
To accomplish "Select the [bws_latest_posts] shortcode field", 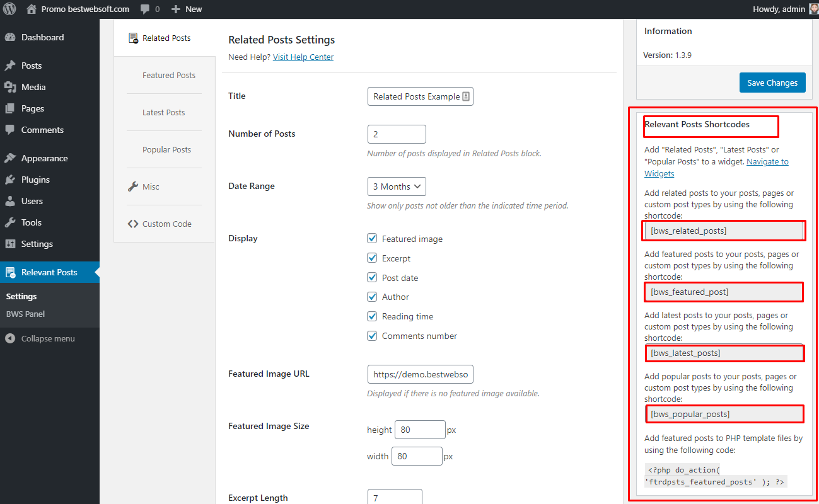I will (x=724, y=353).
